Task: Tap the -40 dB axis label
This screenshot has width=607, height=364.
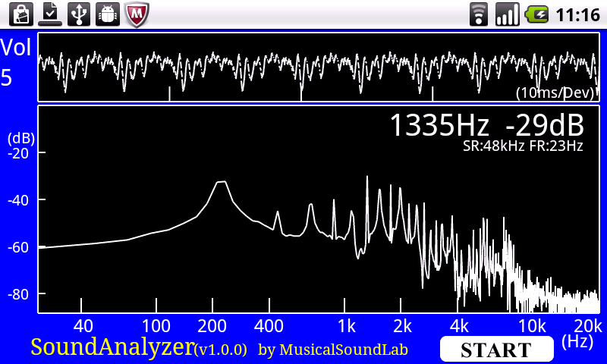Action: [x=18, y=200]
